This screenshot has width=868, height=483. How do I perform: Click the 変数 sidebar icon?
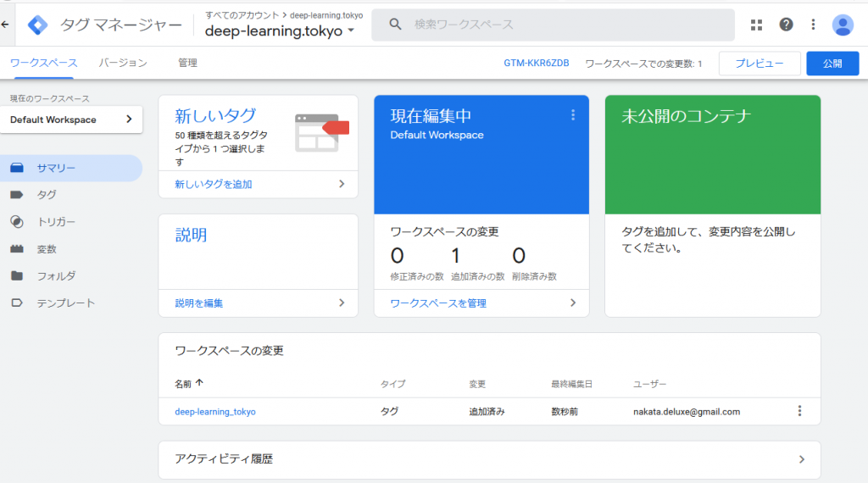tap(17, 249)
